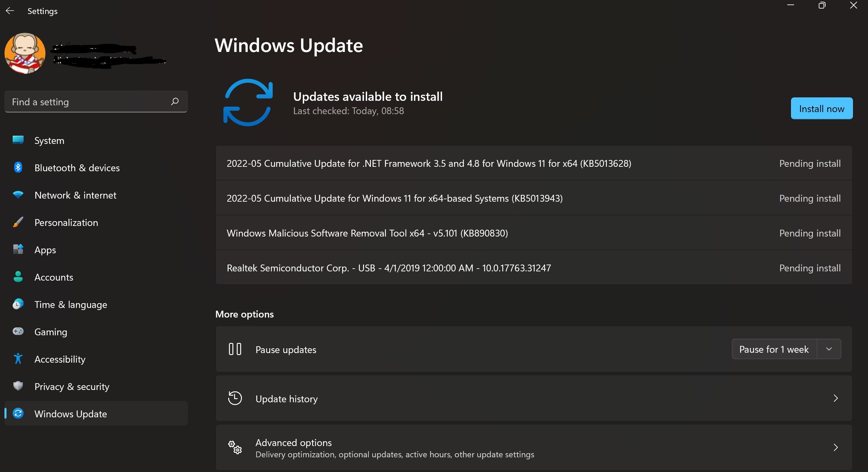
Task: Open the pause duration dropdown arrow
Action: point(829,349)
